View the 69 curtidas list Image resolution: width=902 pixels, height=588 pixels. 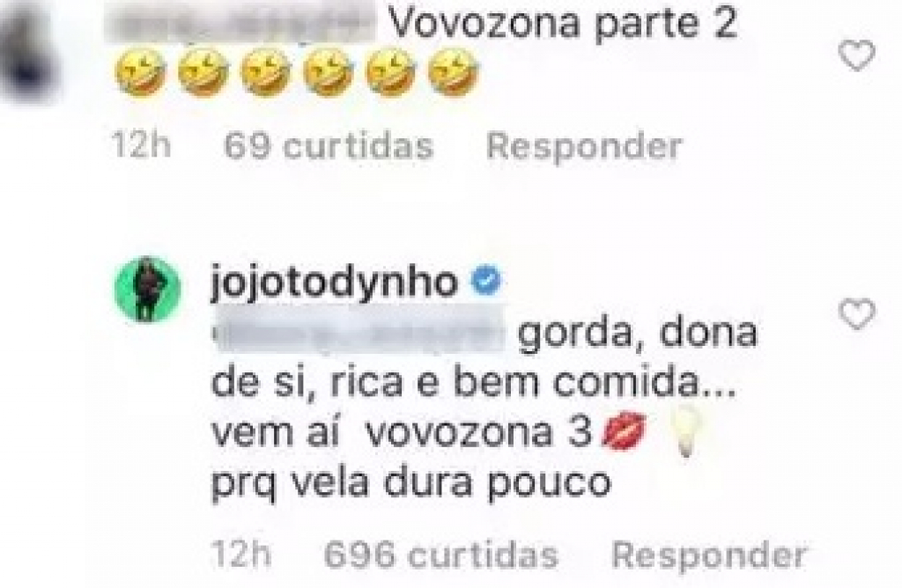click(x=328, y=146)
